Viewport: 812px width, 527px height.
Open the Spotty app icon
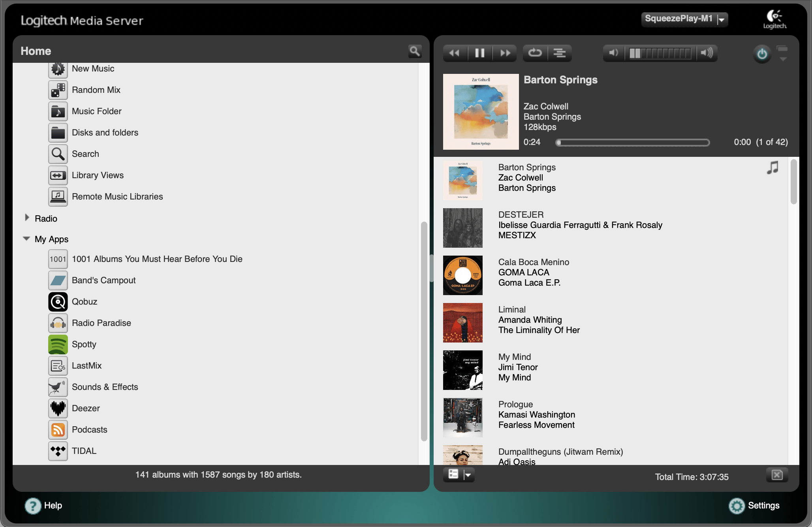[58, 344]
